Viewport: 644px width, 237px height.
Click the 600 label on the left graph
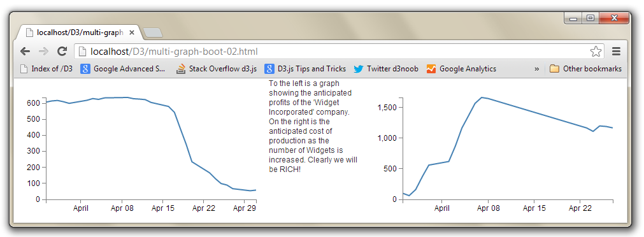pos(34,103)
